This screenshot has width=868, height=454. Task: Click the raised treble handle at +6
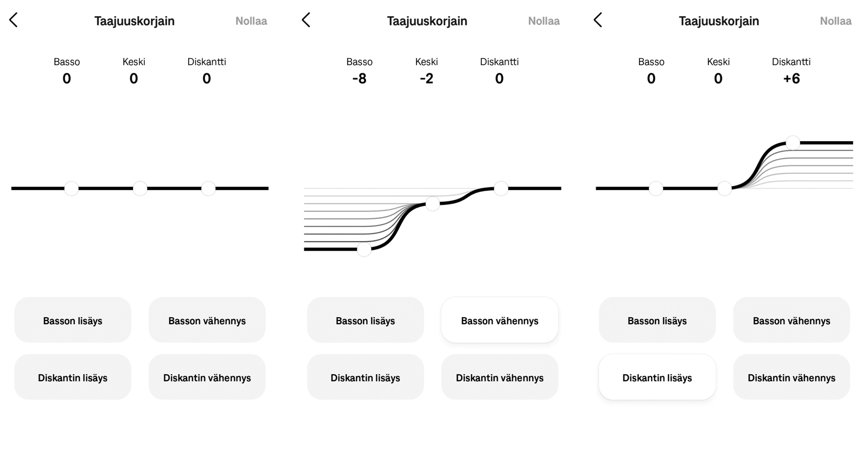coord(793,143)
